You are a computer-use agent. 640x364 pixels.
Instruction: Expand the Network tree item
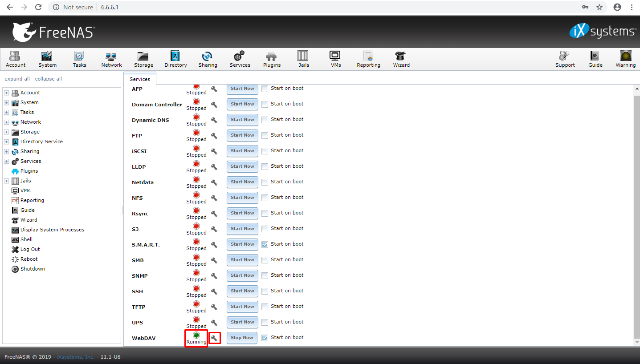6,121
